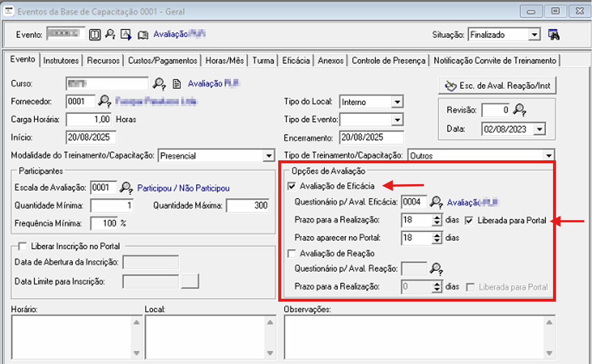Click the open book icon next to Evento

pos(142,35)
